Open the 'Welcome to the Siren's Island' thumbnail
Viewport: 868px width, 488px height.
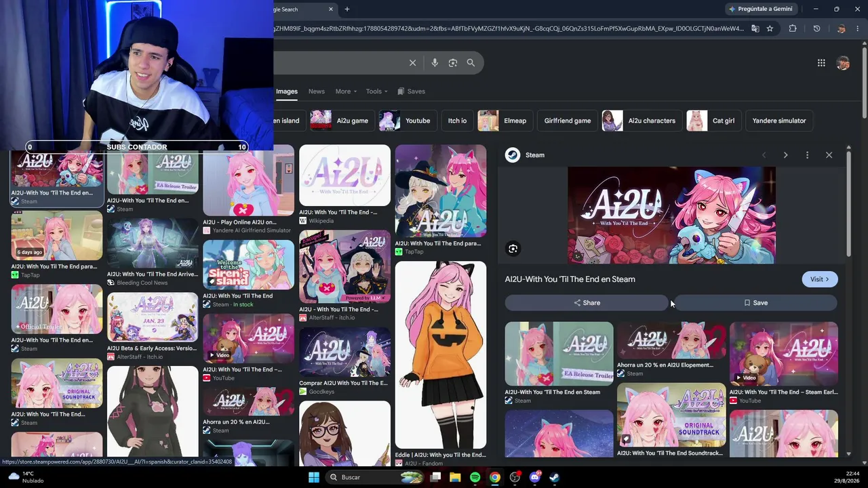(248, 265)
